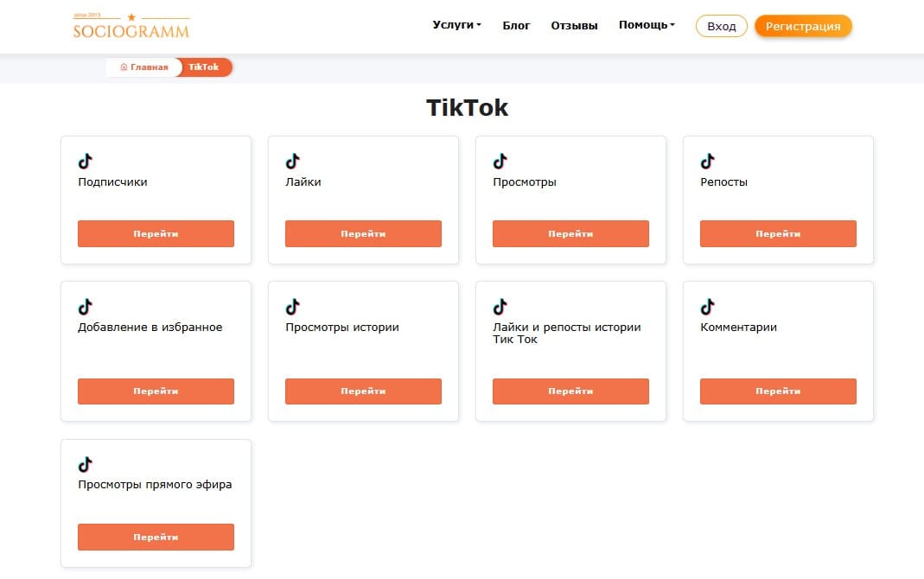This screenshot has height=579, width=924.
Task: Click the Вход login button
Action: pyautogui.click(x=721, y=26)
